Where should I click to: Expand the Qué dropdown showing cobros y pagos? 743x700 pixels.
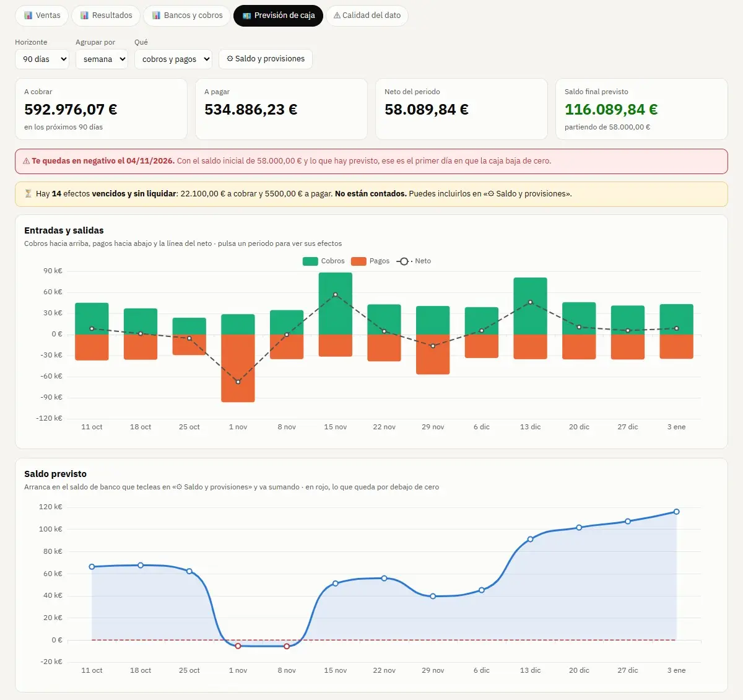173,59
